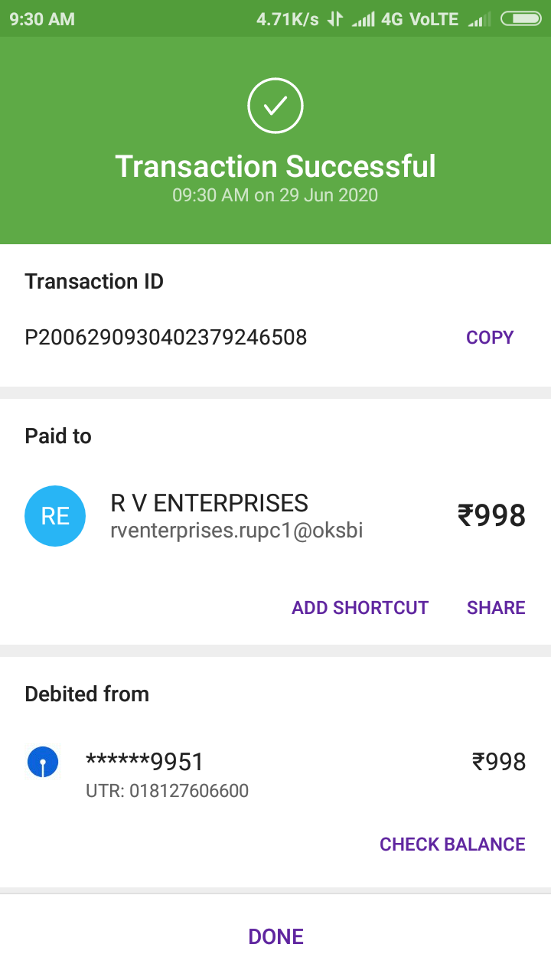
Task: Tap the RE merchant avatar
Action: pyautogui.click(x=55, y=516)
